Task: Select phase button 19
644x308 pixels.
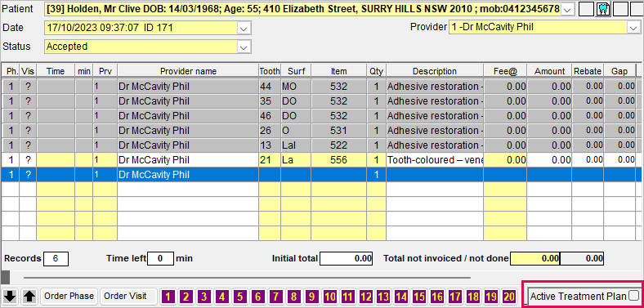Action: coord(491,297)
